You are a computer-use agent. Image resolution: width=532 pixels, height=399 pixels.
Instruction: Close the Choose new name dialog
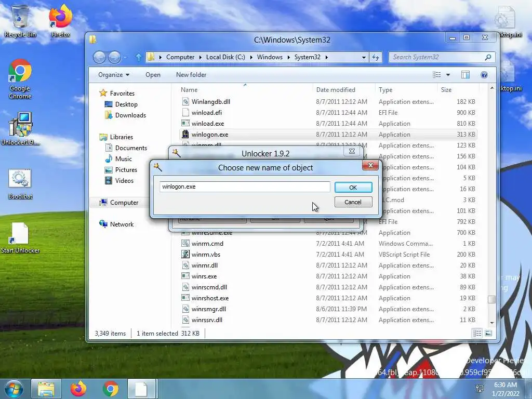click(370, 166)
